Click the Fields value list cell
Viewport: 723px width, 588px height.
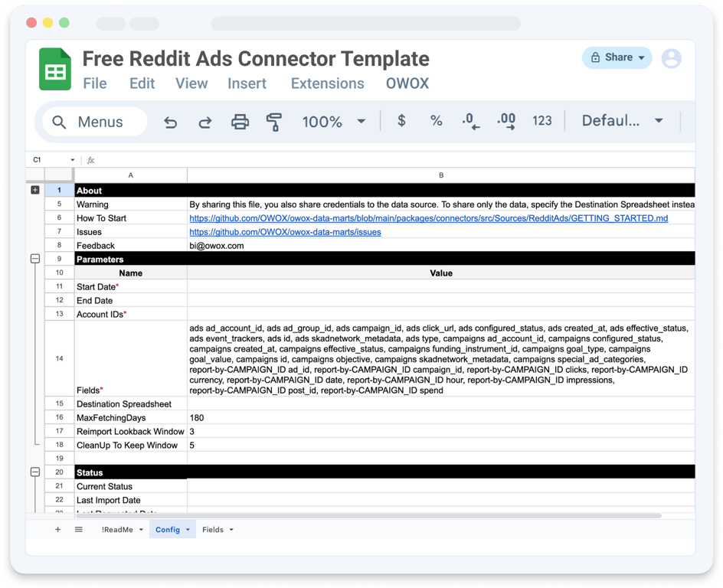click(441, 358)
